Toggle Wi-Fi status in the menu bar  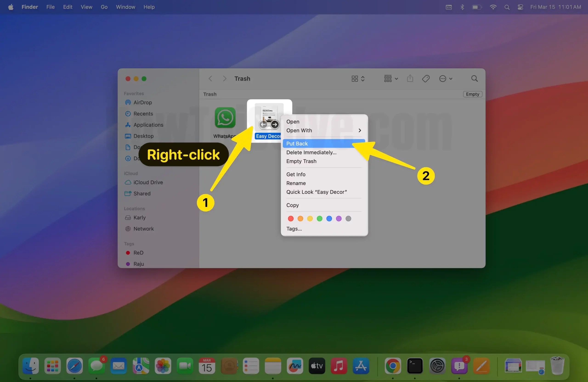coord(493,7)
